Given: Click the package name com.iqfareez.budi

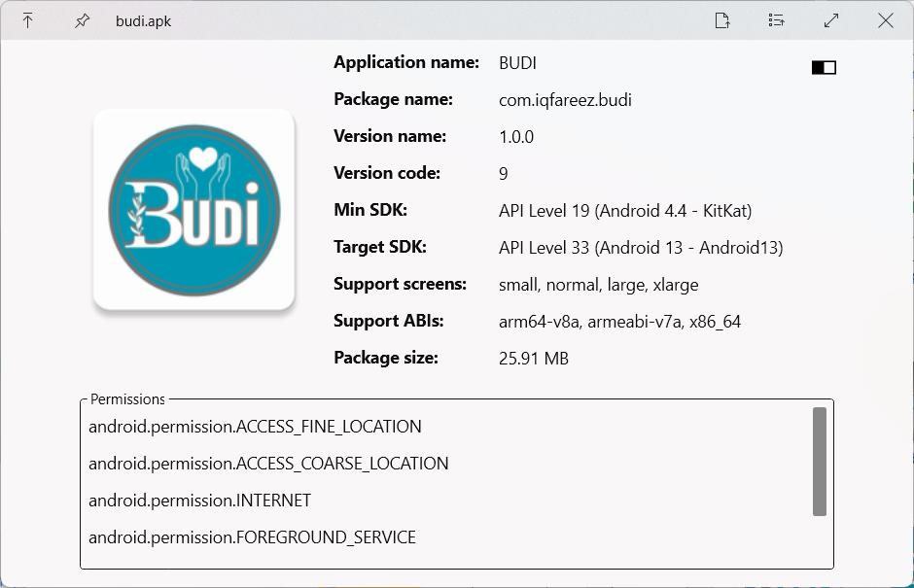Looking at the screenshot, I should pyautogui.click(x=568, y=99).
